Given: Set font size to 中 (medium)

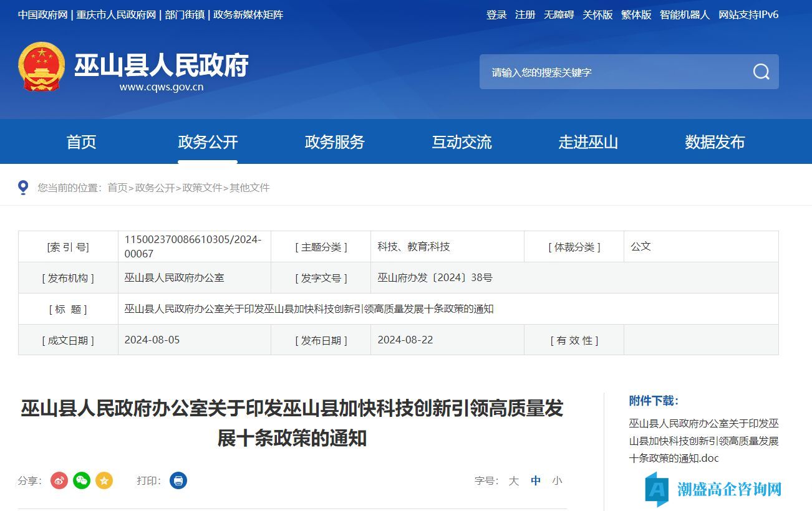Looking at the screenshot, I should click(x=536, y=480).
